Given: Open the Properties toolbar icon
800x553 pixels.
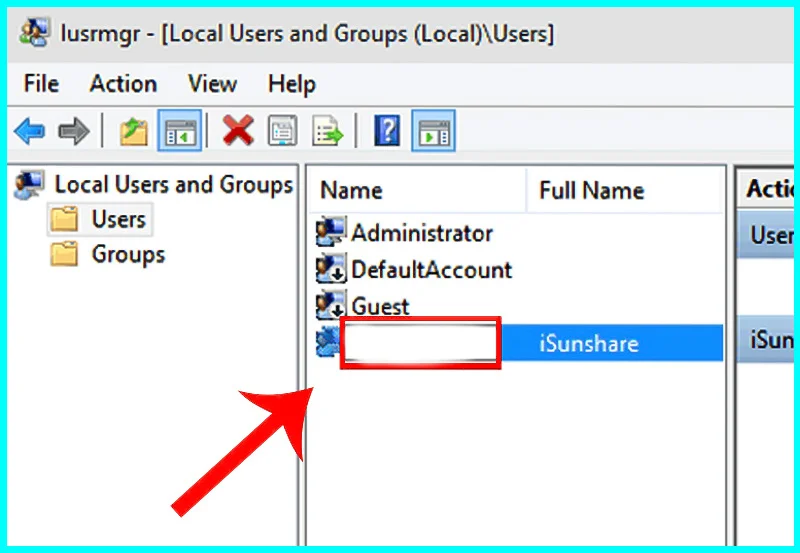Looking at the screenshot, I should click(283, 131).
